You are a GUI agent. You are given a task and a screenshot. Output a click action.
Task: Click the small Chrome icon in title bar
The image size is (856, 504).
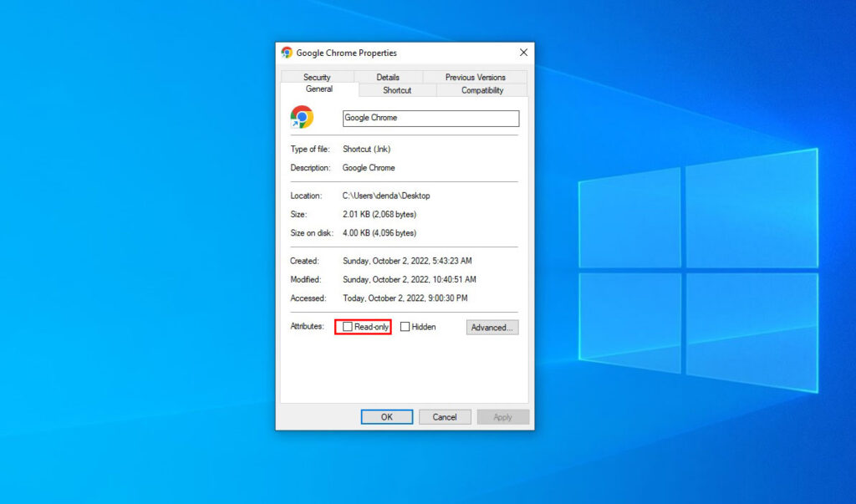pos(286,53)
